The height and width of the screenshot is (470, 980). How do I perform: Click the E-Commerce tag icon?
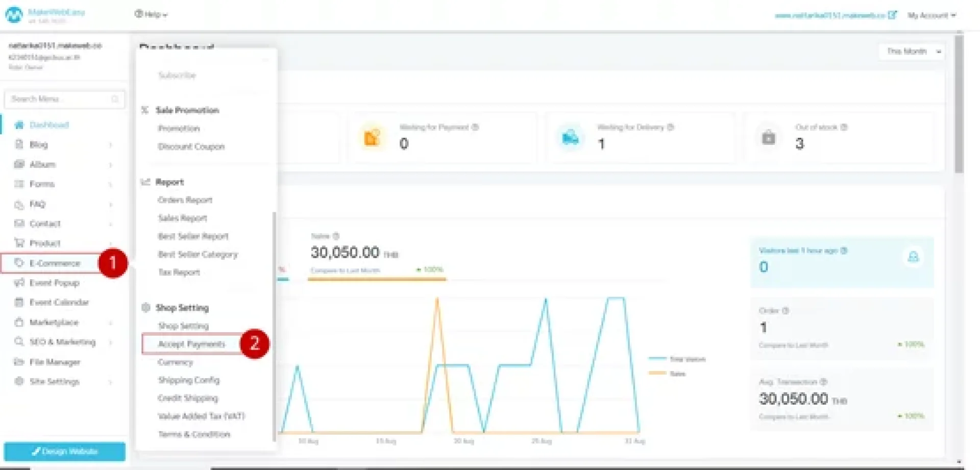point(19,263)
